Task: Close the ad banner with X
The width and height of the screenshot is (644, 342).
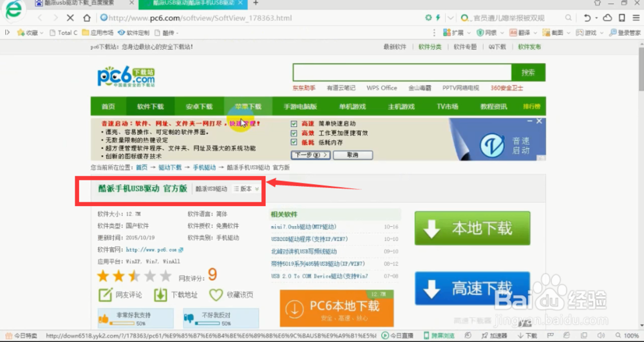Action: (x=539, y=121)
